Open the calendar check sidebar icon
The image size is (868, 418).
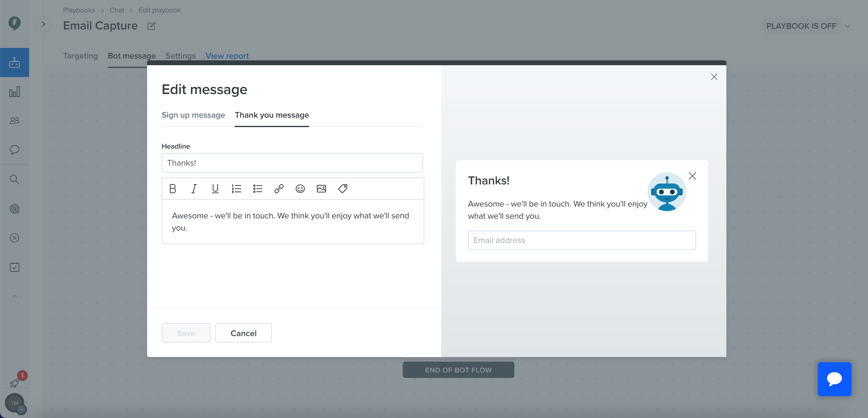click(x=15, y=267)
